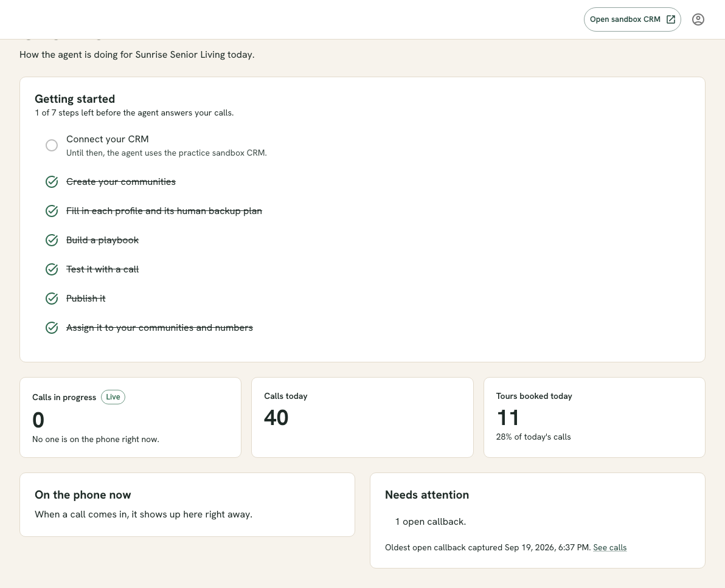Click the 'No one is on the phone right now.' text
Viewport: 725px width, 588px height.
coord(95,439)
